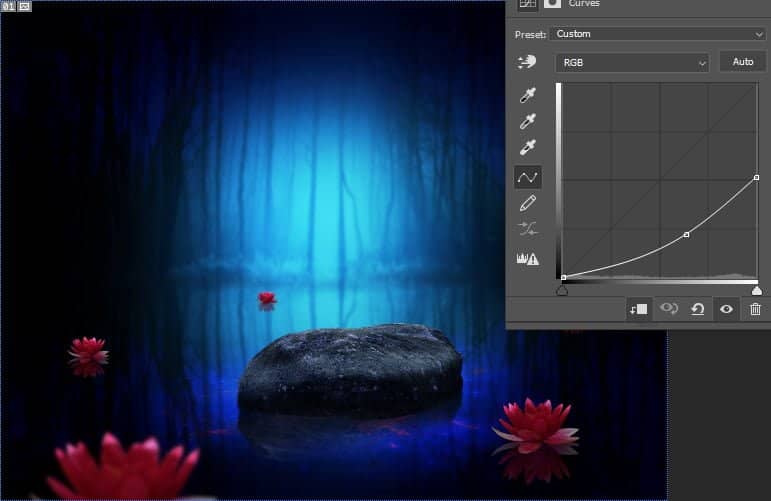This screenshot has height=501, width=771.
Task: Select the middle curve control point
Action: point(686,235)
